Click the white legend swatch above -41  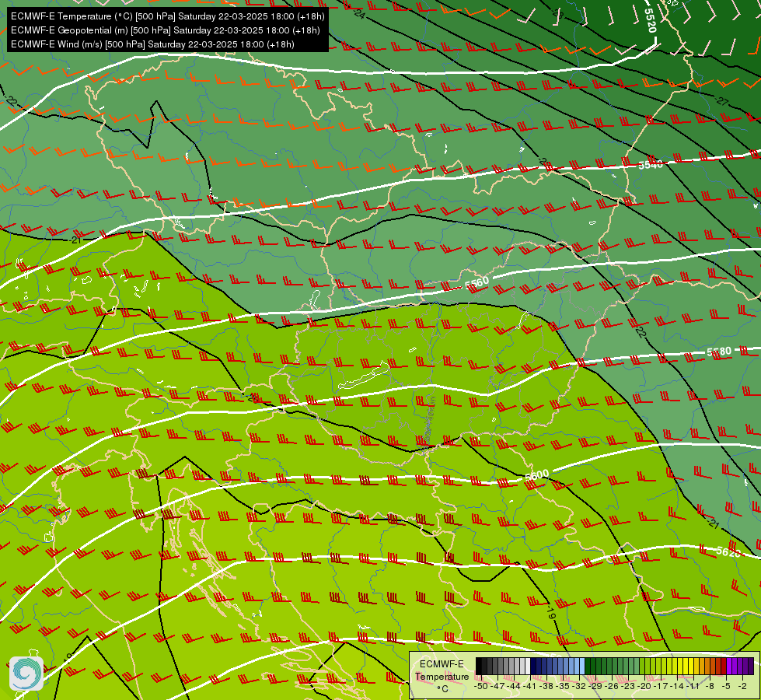click(528, 666)
